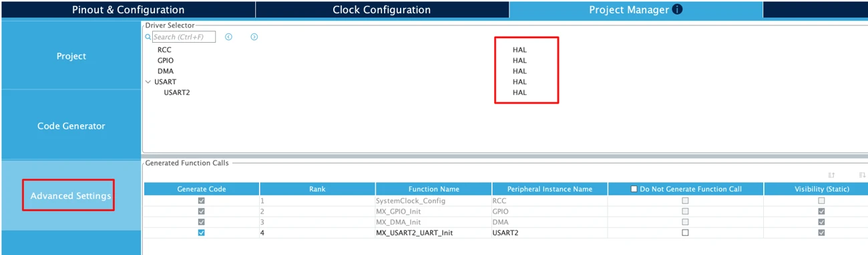Image resolution: width=868 pixels, height=255 pixels.
Task: Open the Advanced Settings side section
Action: click(x=71, y=196)
